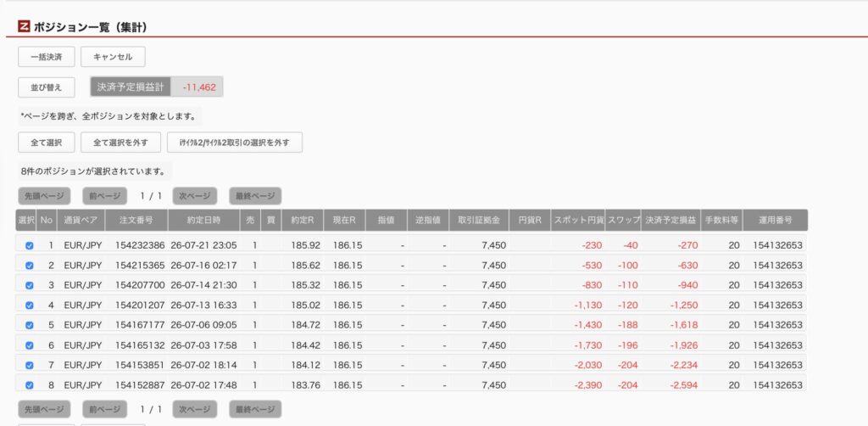
Task: Click 次ページ above the table
Action: point(195,196)
